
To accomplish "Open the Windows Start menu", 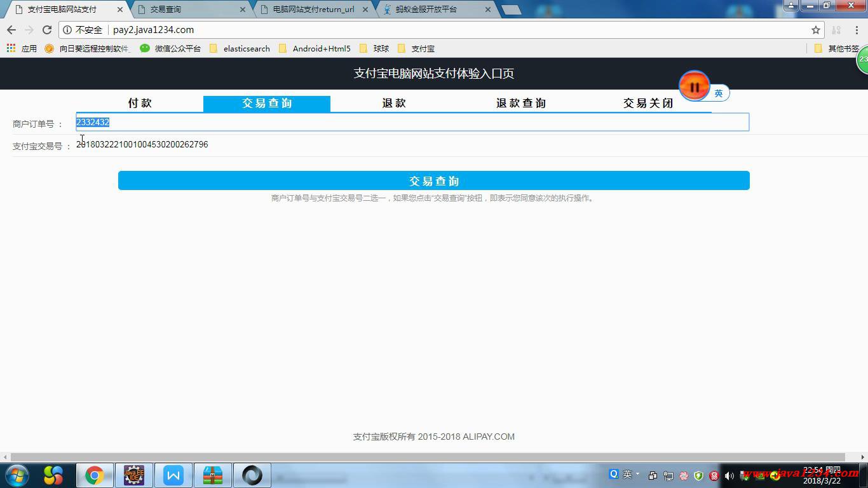I will 17,475.
